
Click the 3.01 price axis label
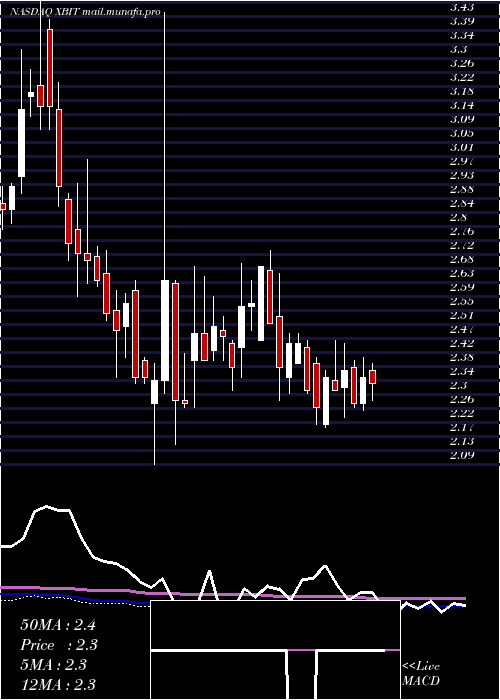tap(462, 147)
